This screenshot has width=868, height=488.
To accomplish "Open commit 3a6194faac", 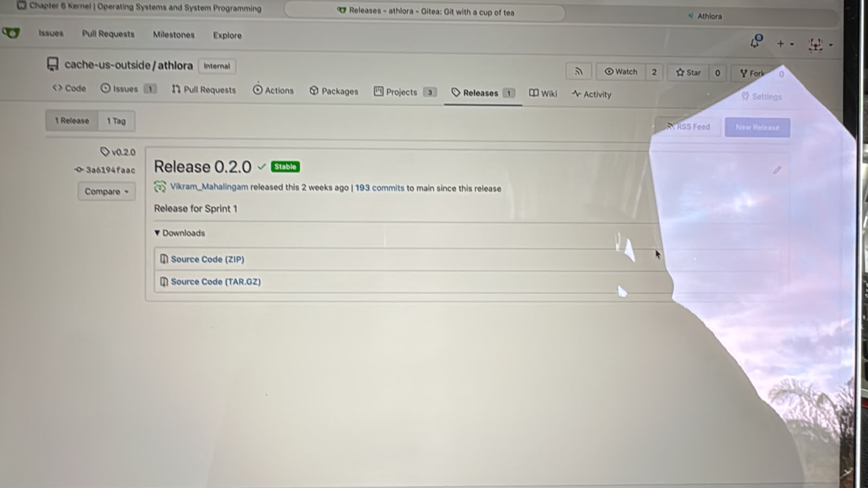I will [110, 170].
